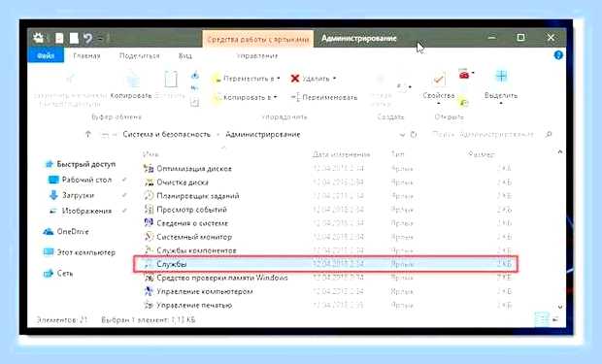602x364 pixels.
Task: Click the Оптимизация дисков file icon
Action: pyautogui.click(x=149, y=169)
